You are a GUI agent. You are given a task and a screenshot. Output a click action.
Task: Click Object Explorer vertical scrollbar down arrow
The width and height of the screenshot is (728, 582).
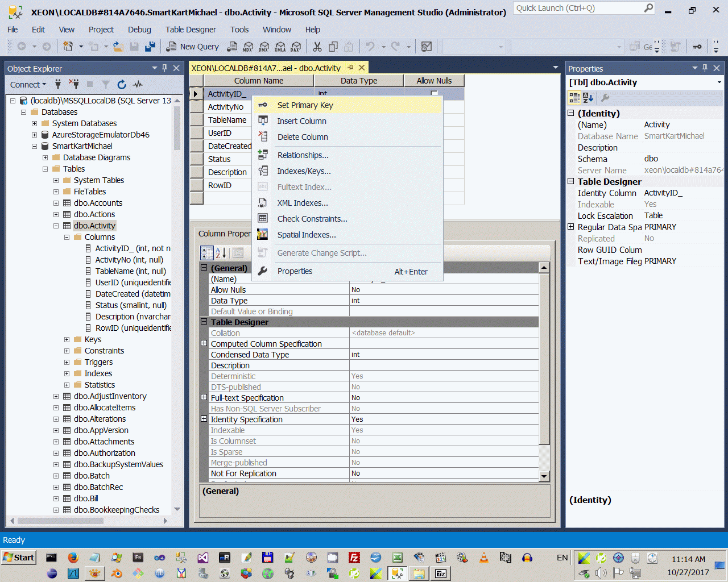pos(177,509)
